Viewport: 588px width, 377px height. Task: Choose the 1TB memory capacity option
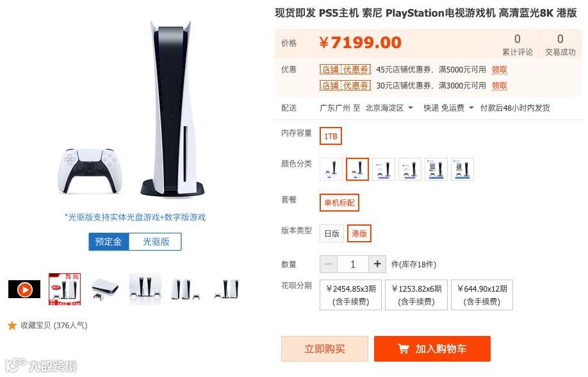[x=331, y=136]
